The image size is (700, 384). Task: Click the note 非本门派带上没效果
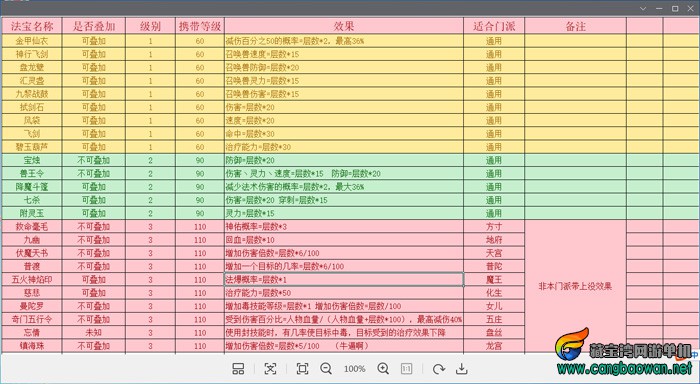coord(575,286)
